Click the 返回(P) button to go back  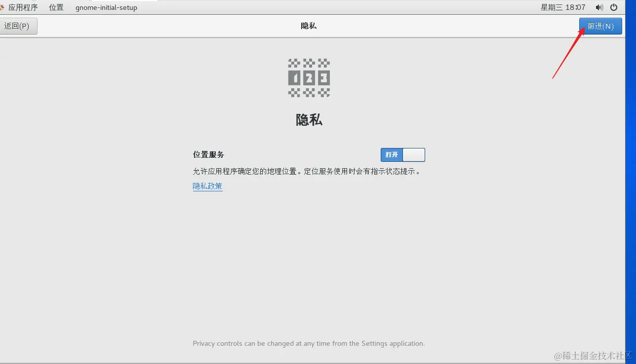(19, 26)
